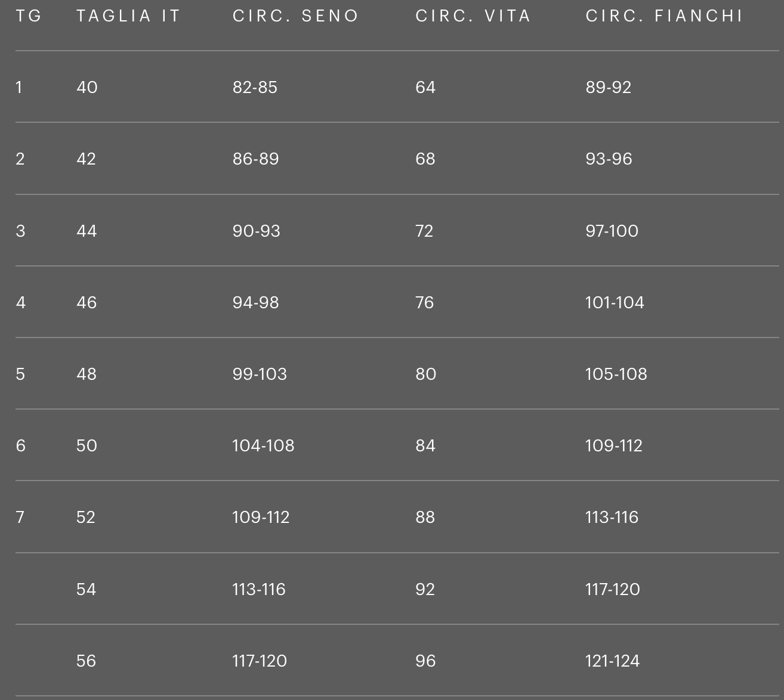Click hip measurement 97-100
Viewport: 784px width, 700px height.
pos(612,231)
